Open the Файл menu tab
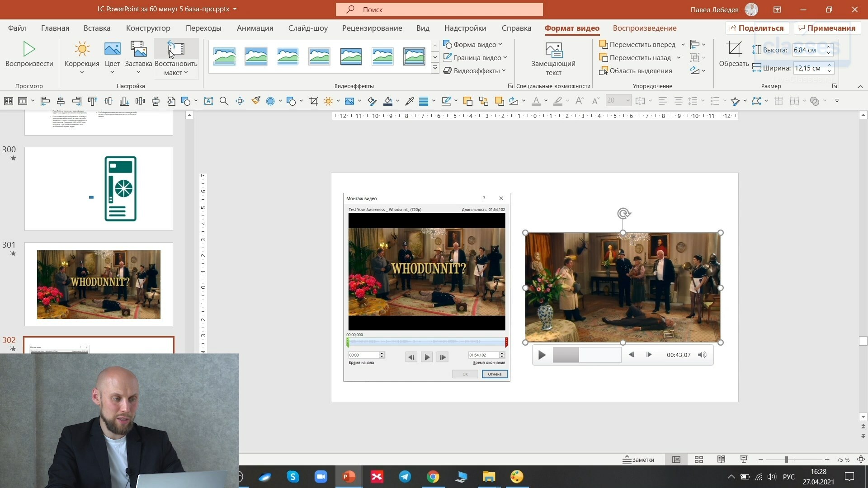868x488 pixels. [x=17, y=28]
